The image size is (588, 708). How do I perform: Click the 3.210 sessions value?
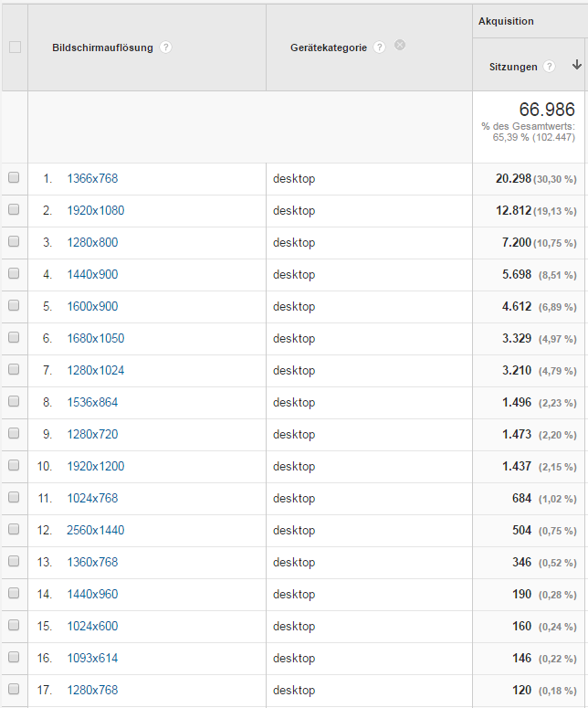517,371
